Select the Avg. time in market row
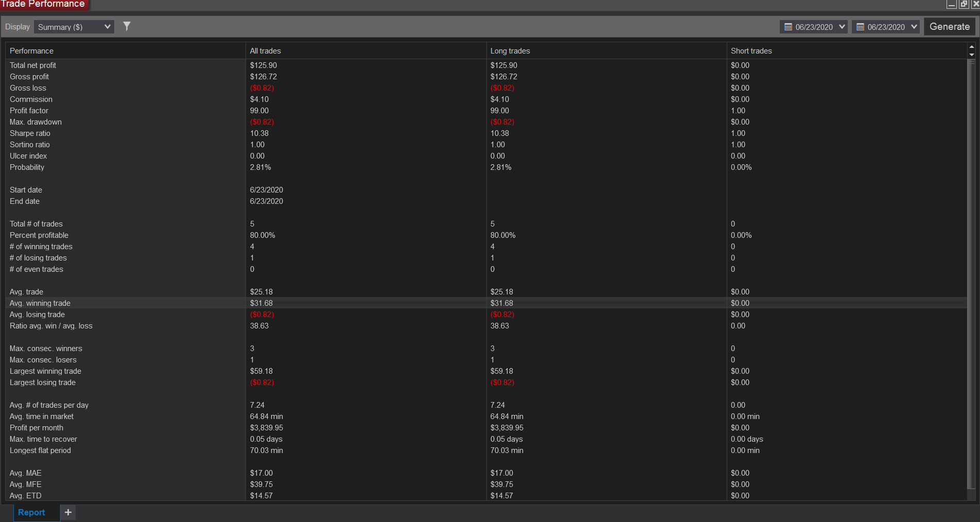The image size is (980, 522). 486,416
